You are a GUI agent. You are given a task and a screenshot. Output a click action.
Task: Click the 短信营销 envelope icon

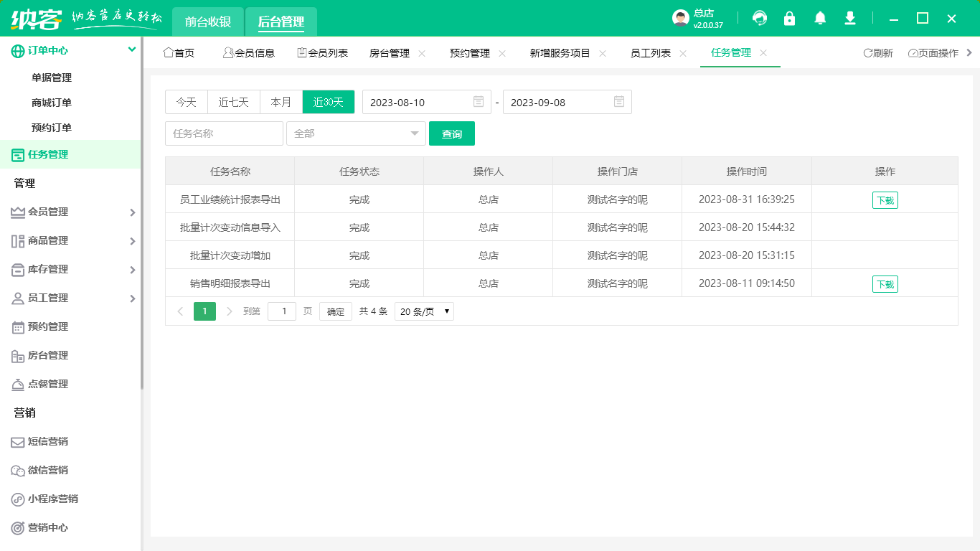click(18, 442)
